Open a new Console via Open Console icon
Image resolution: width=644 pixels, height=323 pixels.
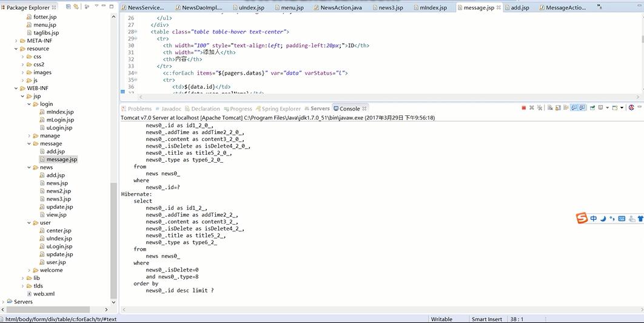click(x=615, y=108)
